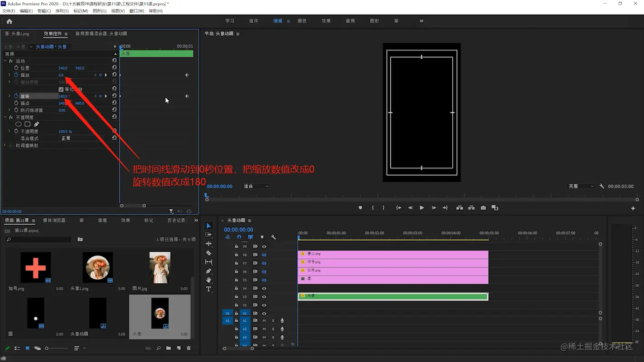
Task: Select the Type tool
Action: (x=208, y=289)
